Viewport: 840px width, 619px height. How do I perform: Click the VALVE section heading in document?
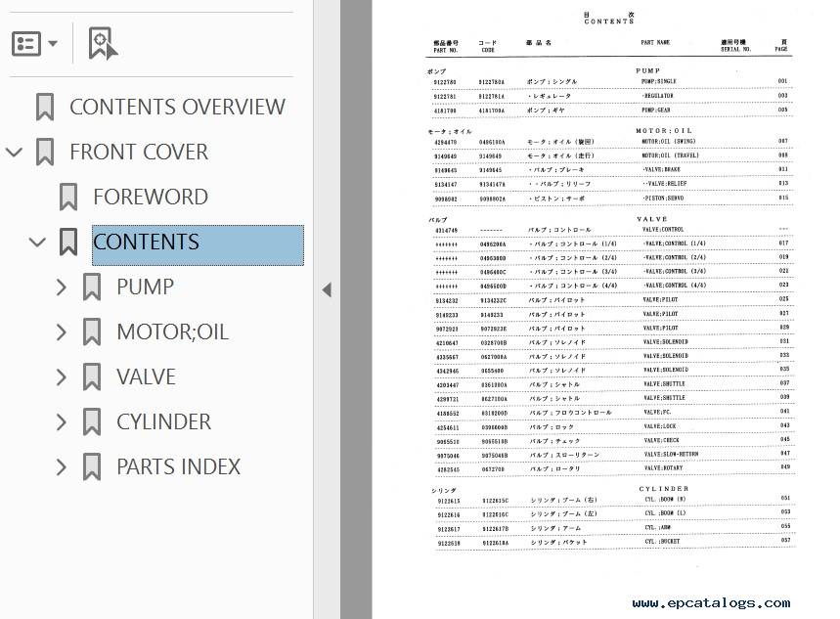[x=652, y=219]
